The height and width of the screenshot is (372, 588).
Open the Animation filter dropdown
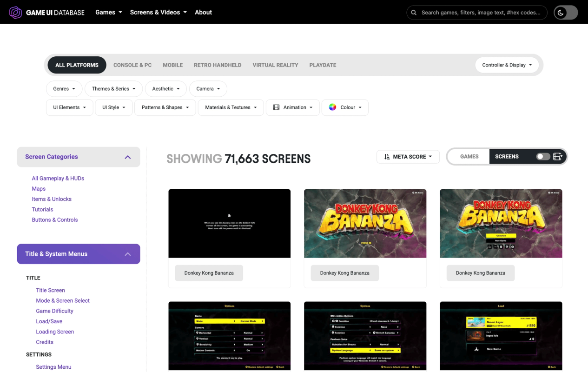[x=293, y=107]
